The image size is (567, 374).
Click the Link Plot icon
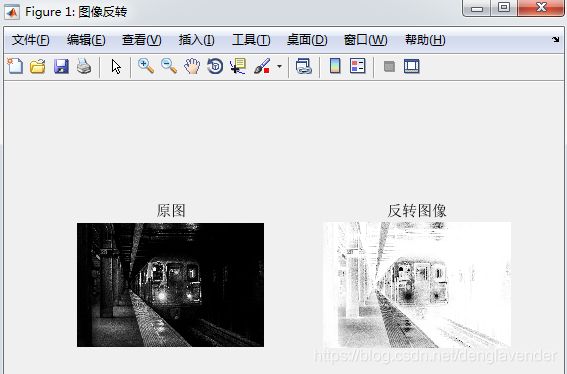pos(303,67)
